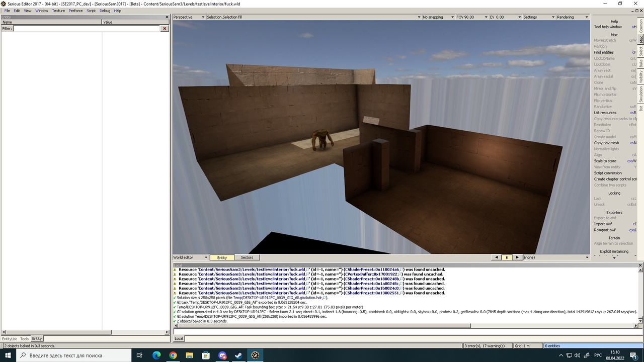Open the Visibility vertical tab
This screenshot has width=644, height=362.
641,77
